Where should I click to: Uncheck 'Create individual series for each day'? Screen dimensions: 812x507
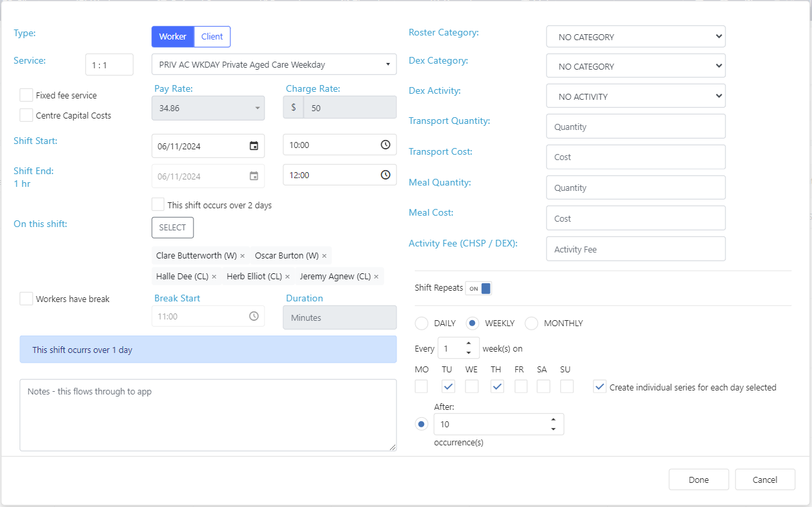click(x=600, y=386)
